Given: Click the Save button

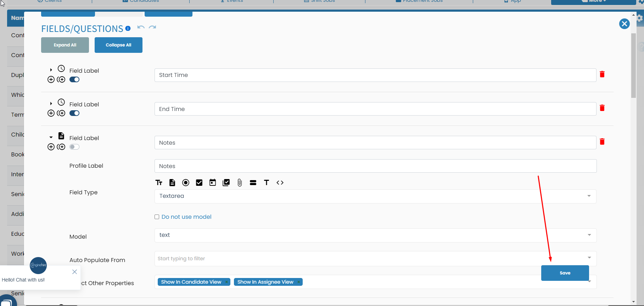Looking at the screenshot, I should (565, 273).
